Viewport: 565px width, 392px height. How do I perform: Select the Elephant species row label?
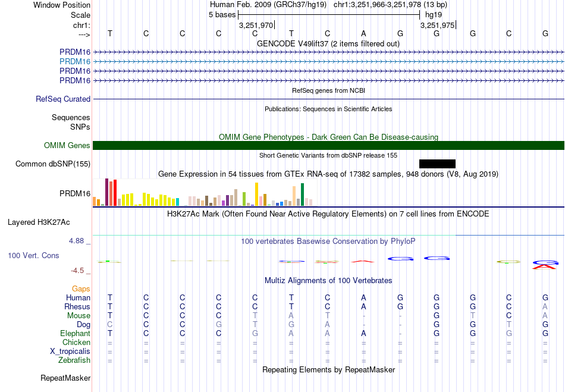(76, 334)
